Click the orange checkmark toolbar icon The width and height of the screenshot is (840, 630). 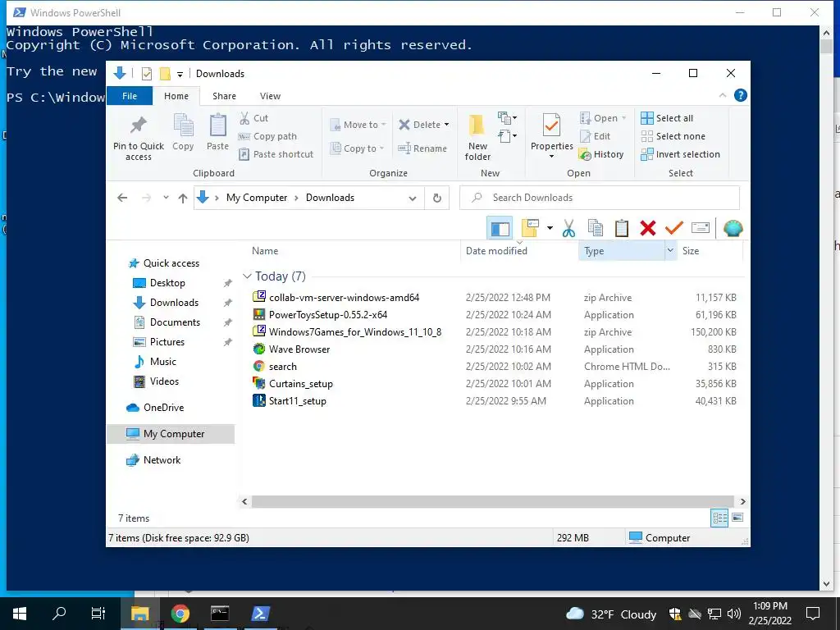click(x=674, y=229)
